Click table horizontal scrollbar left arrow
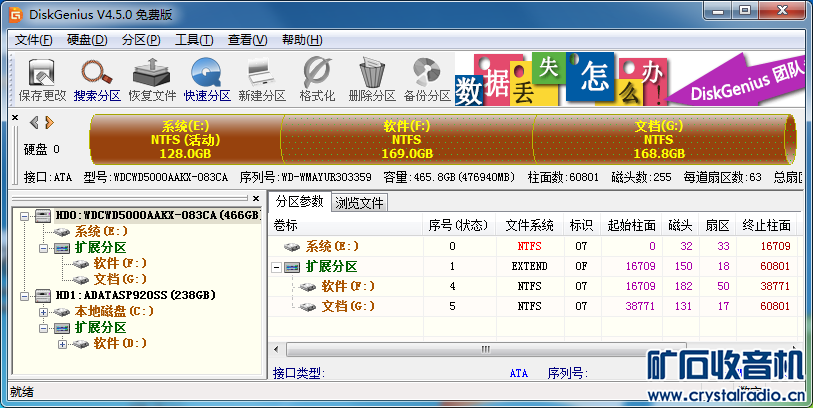The height and width of the screenshot is (408, 813). pyautogui.click(x=276, y=349)
